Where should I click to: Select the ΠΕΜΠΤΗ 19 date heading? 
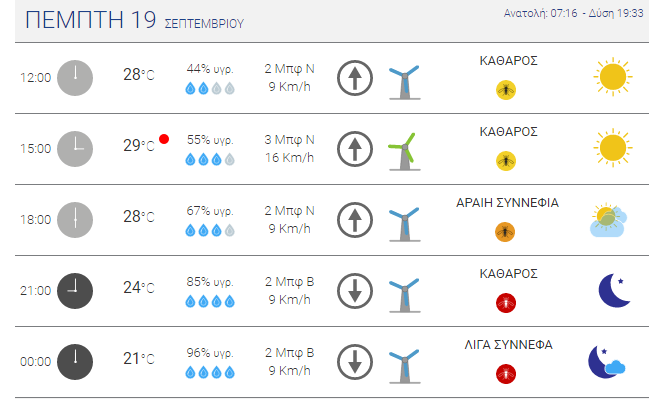pyautogui.click(x=90, y=20)
